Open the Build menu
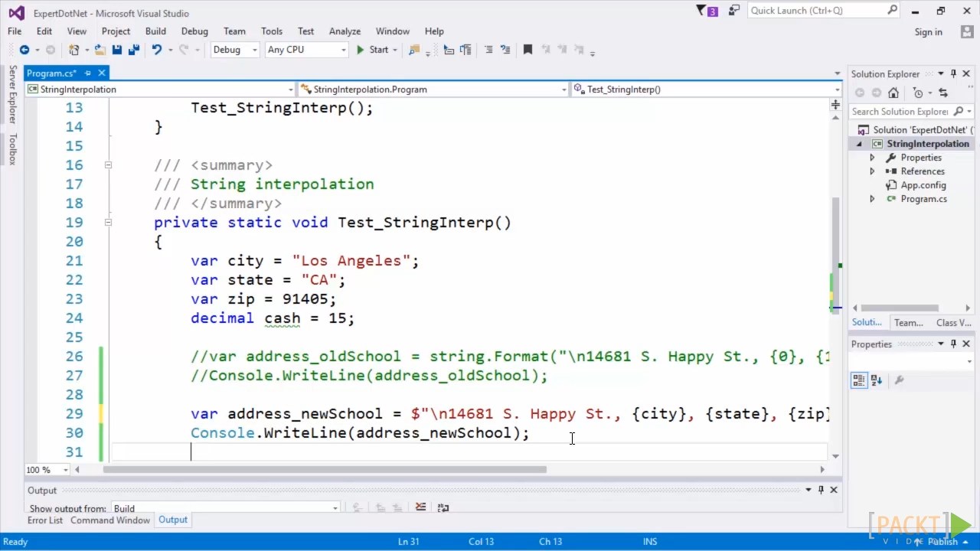This screenshot has width=980, height=551. (155, 31)
